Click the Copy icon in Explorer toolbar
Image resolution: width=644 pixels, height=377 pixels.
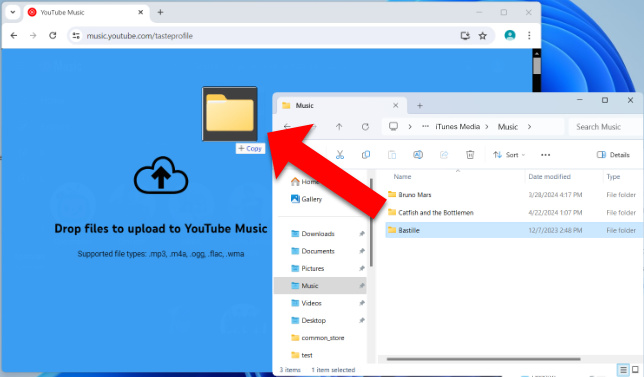click(x=366, y=155)
